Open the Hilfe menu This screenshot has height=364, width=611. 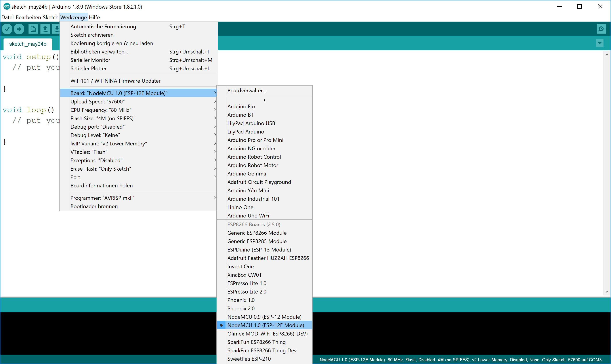click(x=94, y=17)
